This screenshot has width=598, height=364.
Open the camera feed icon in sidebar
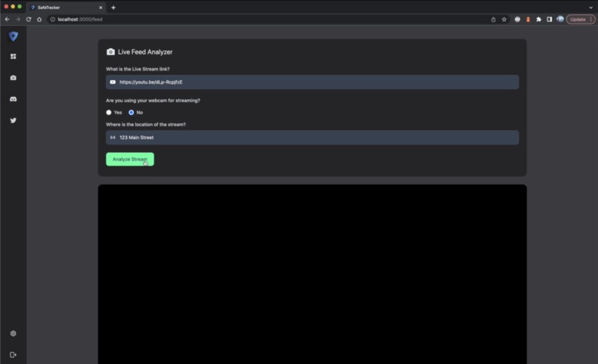coord(13,78)
